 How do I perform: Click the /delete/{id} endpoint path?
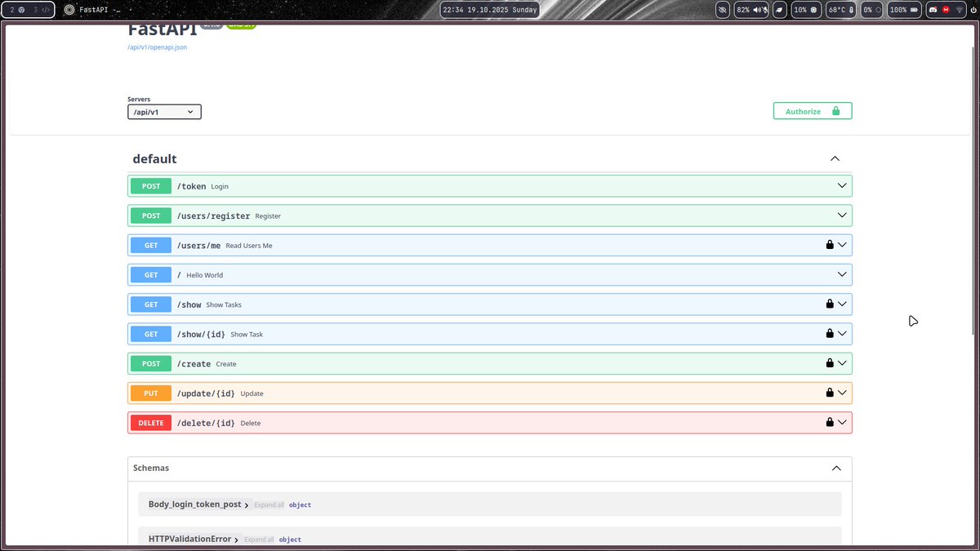[206, 423]
